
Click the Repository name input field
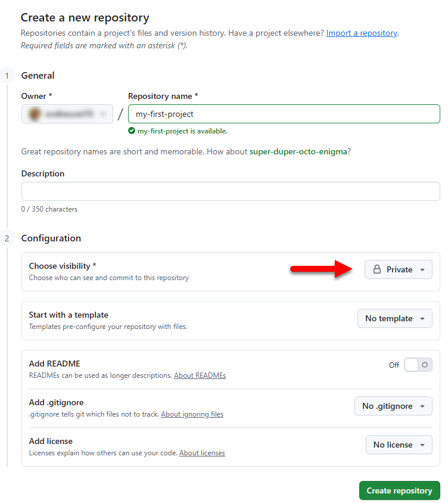point(284,114)
